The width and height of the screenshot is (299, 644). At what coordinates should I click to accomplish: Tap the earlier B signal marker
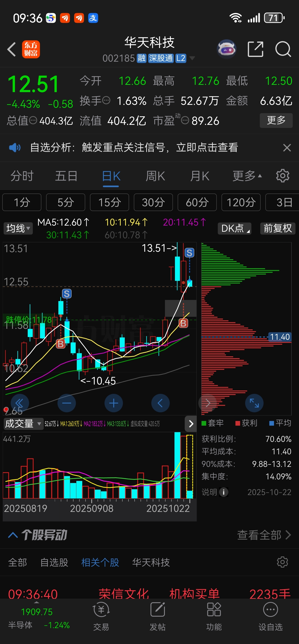pos(60,344)
